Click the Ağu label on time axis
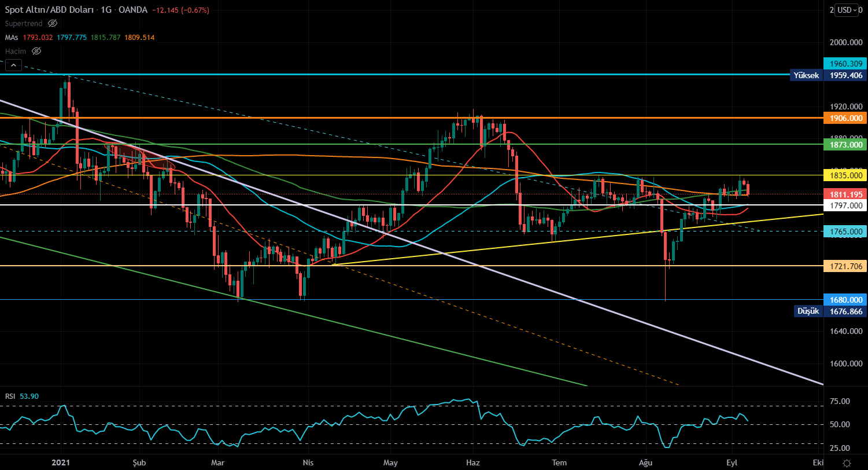 (x=645, y=463)
